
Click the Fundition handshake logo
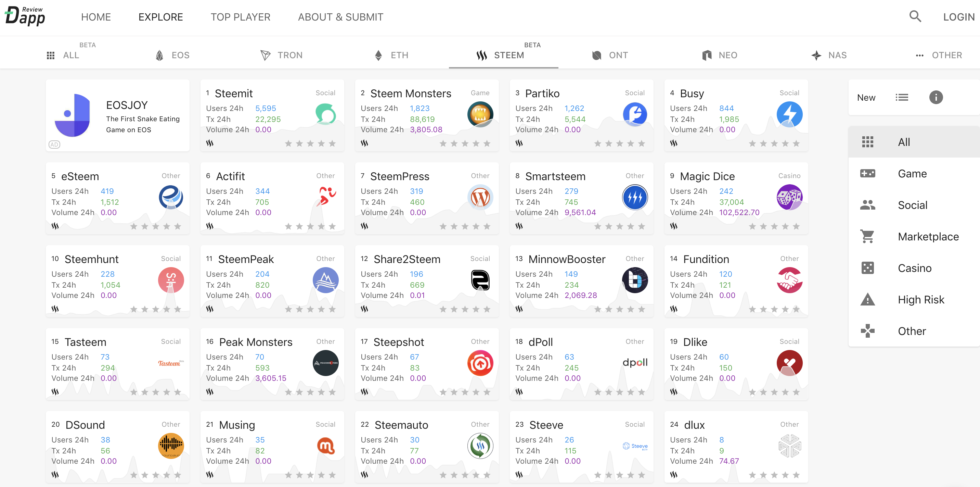pos(789,280)
